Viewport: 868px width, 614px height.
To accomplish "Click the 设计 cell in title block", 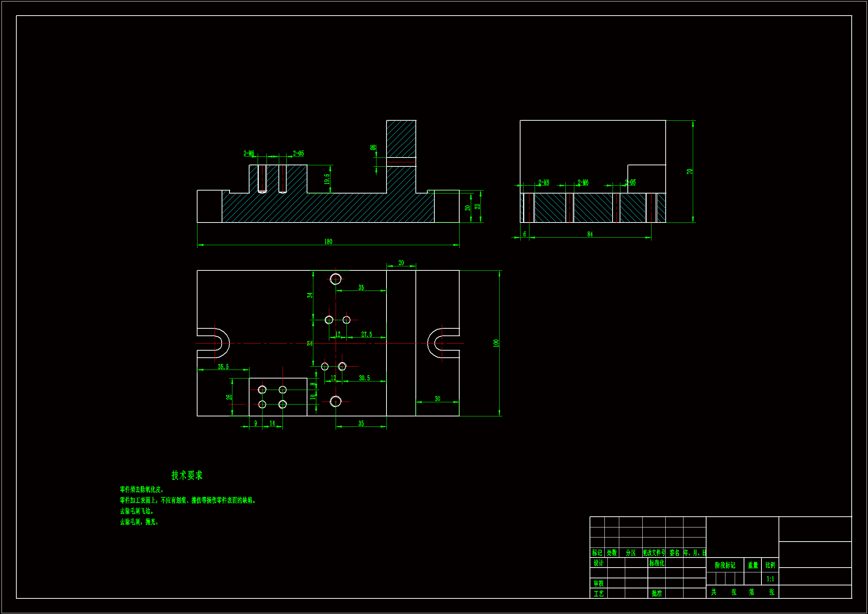I will click(x=598, y=563).
